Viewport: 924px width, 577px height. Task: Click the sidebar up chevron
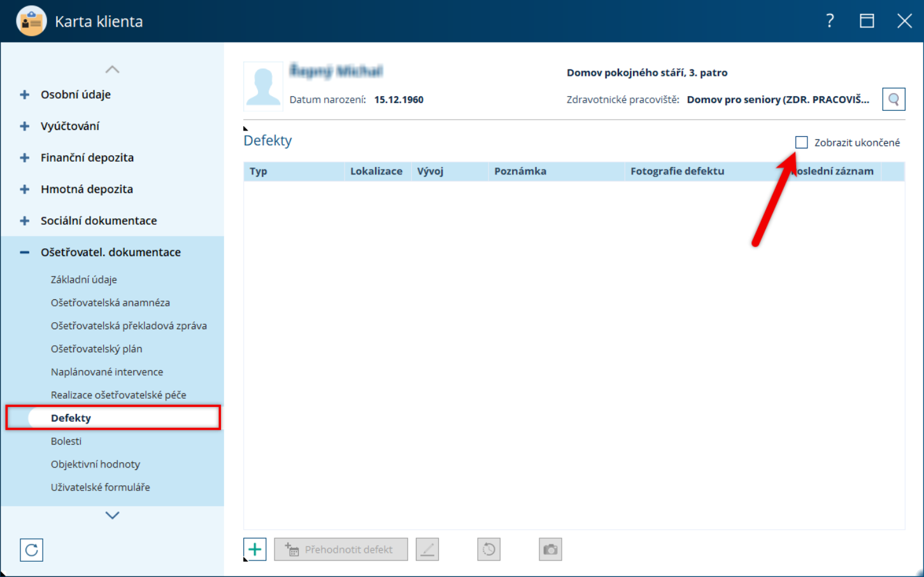112,69
